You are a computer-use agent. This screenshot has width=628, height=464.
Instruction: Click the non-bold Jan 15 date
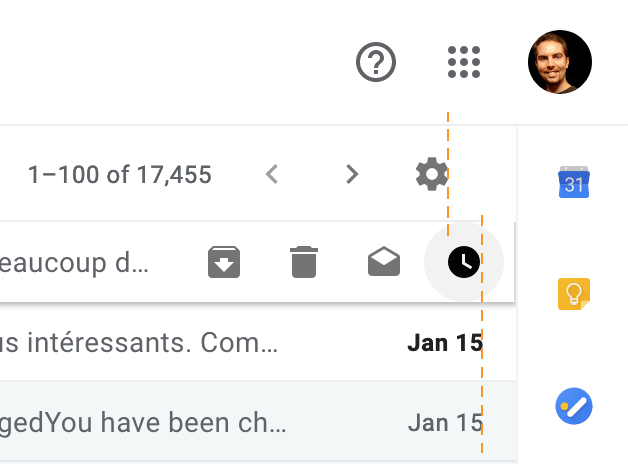pos(444,422)
